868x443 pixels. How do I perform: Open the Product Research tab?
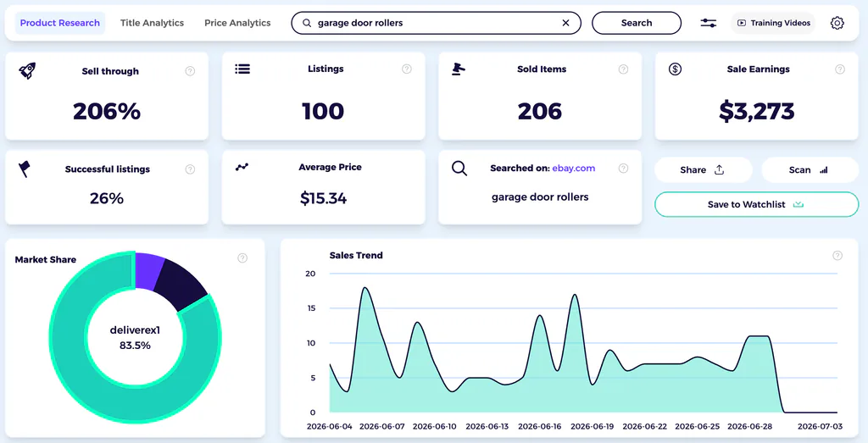click(x=60, y=23)
